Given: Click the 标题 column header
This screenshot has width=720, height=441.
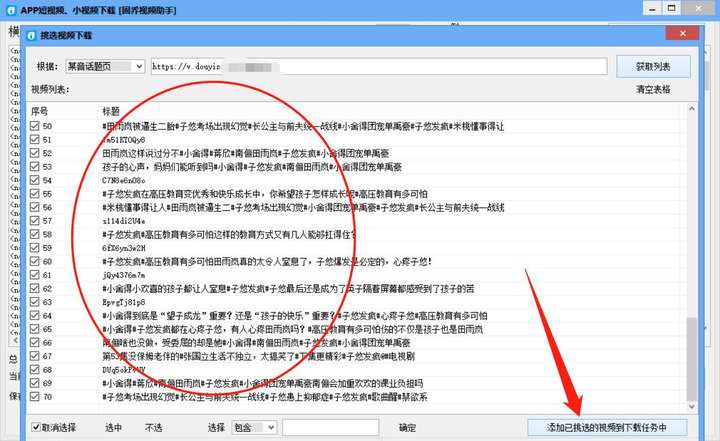Looking at the screenshot, I should 111,111.
